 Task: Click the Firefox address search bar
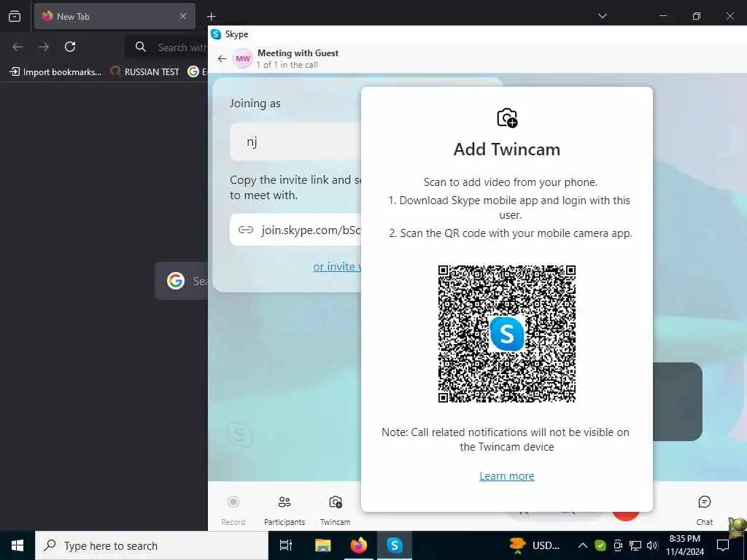point(167,47)
